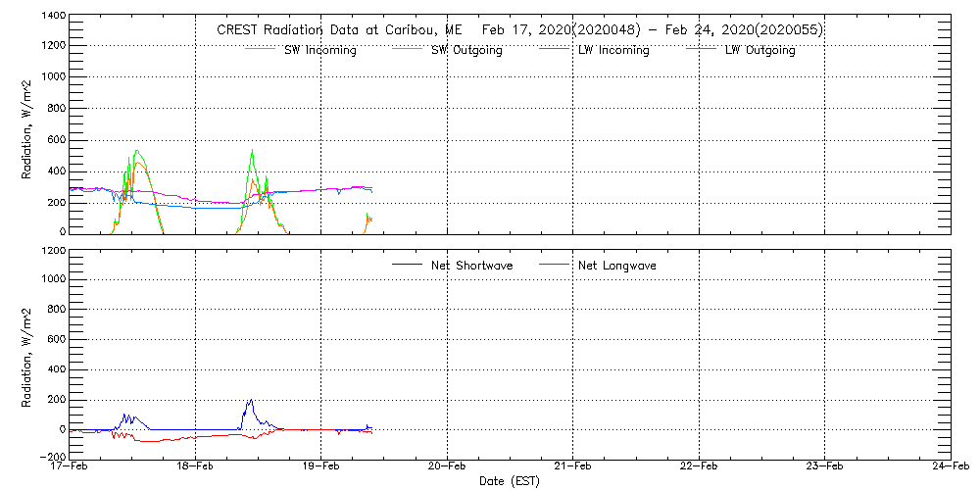Click the 'Net Shortwave' legend label
Screen dimensions: 980x490
[471, 266]
